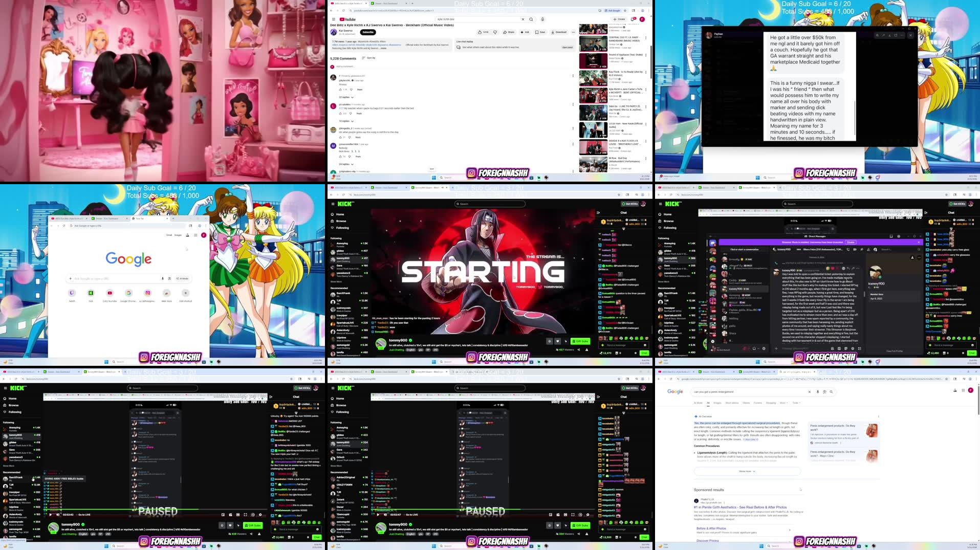980x550 pixels.
Task: Click the report flag icon on the Kick stream
Action: point(587,349)
